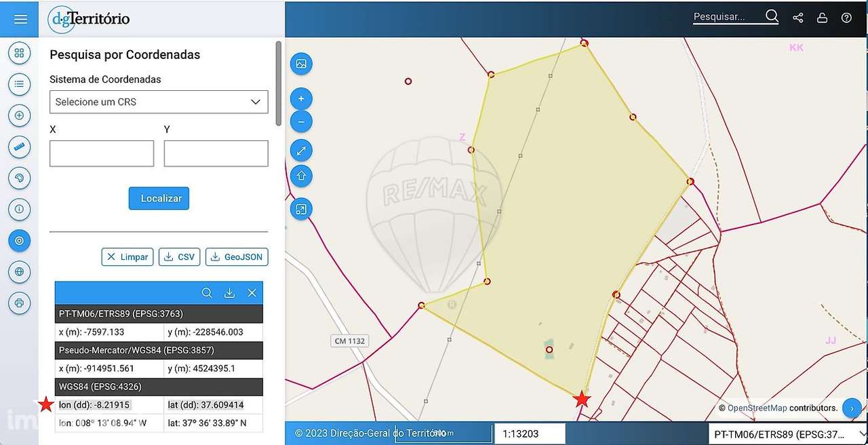Viewport: 868px width, 445px height.
Task: Select the lon (dd): -8.21915 cell
Action: (x=109, y=405)
